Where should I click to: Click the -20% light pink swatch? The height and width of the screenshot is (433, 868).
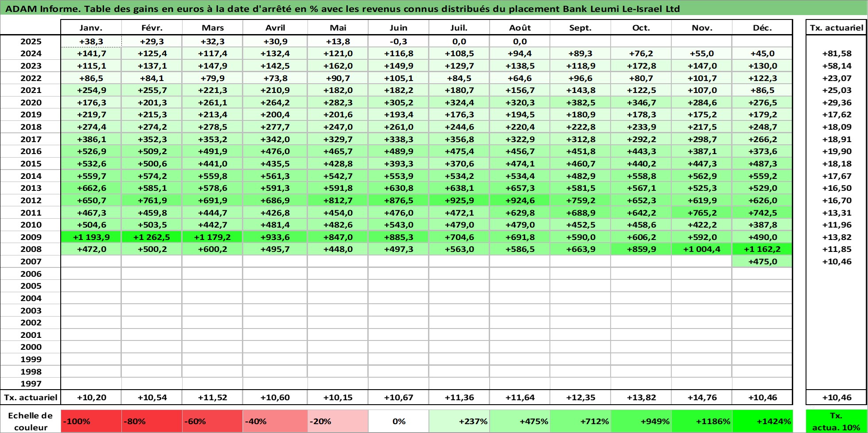(x=338, y=421)
